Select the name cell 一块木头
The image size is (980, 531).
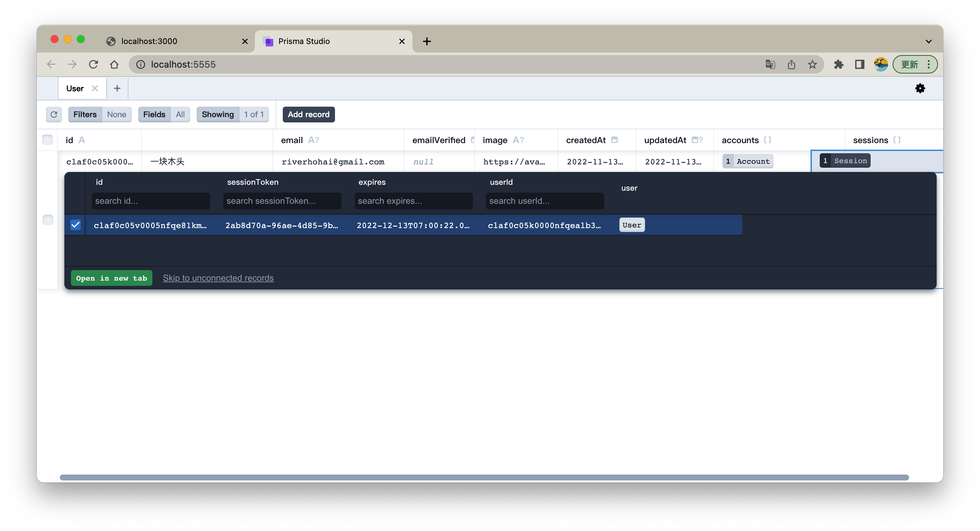tap(207, 161)
